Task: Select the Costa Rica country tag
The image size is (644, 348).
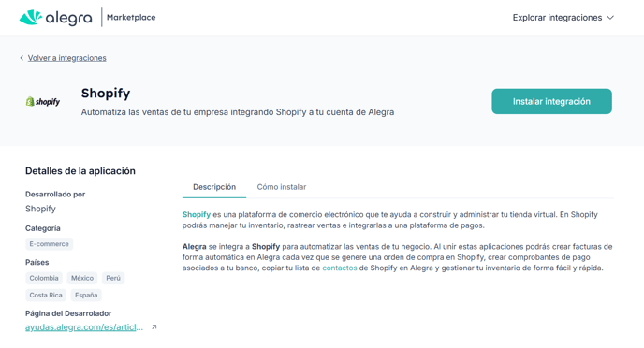Action: (46, 295)
